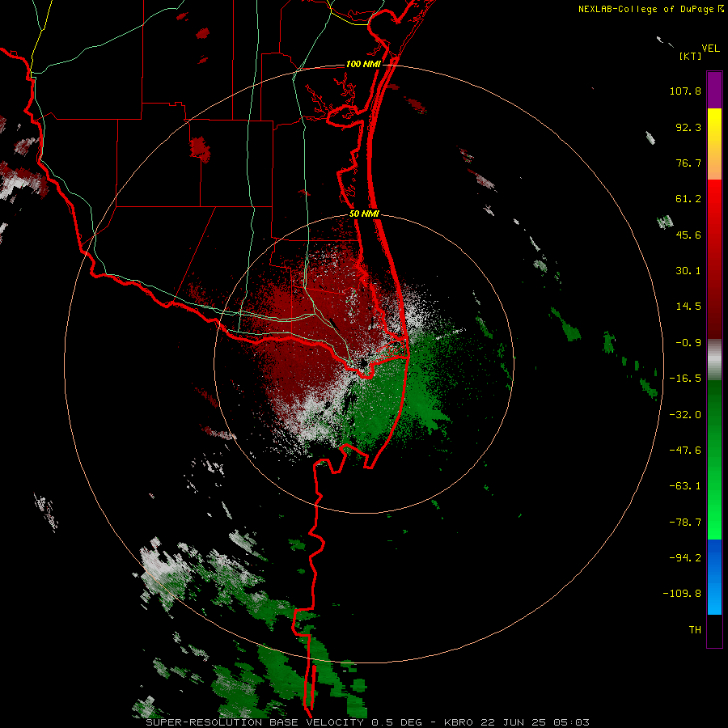Screen dimensions: 728x728
Task: Click the gray near-zero segment of the color bar
Action: point(714,360)
